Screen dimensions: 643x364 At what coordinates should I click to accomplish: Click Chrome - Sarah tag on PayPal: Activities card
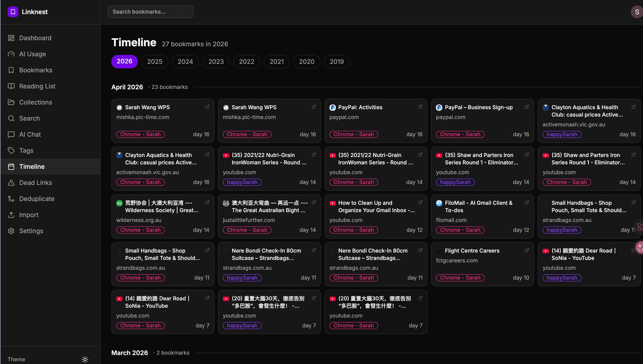354,134
